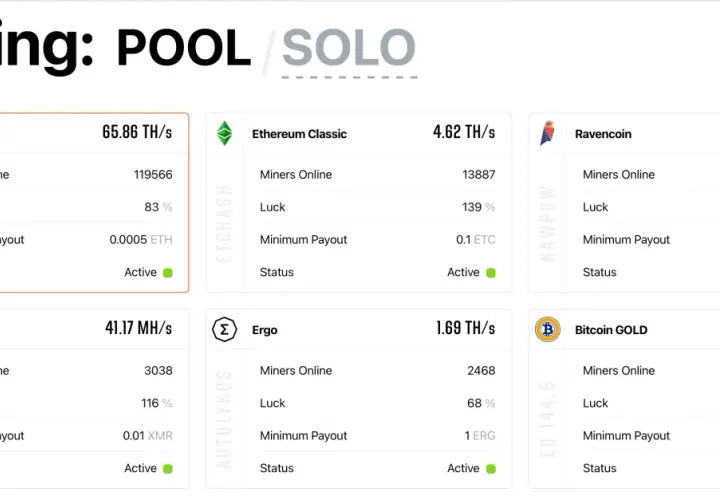Click Bitcoin GOLD Status label
This screenshot has height=500, width=720.
600,468
